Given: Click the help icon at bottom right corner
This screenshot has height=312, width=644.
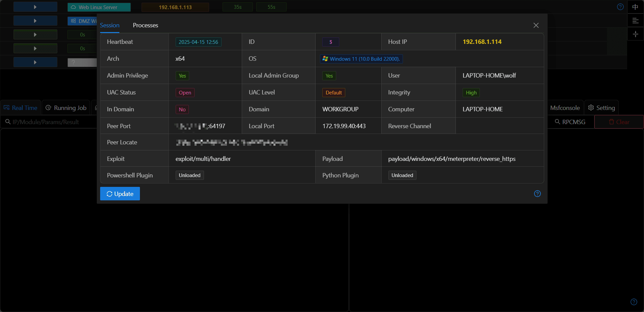Looking at the screenshot, I should [x=634, y=302].
